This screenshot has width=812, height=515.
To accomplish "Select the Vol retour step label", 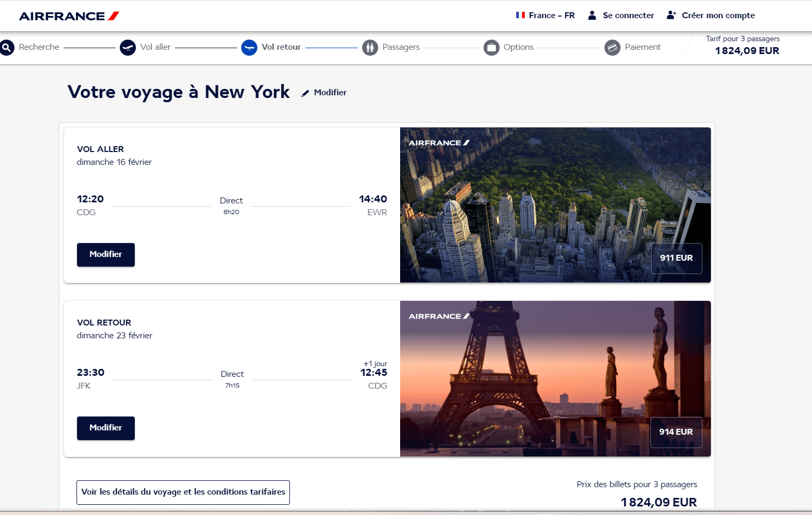I will 281,47.
